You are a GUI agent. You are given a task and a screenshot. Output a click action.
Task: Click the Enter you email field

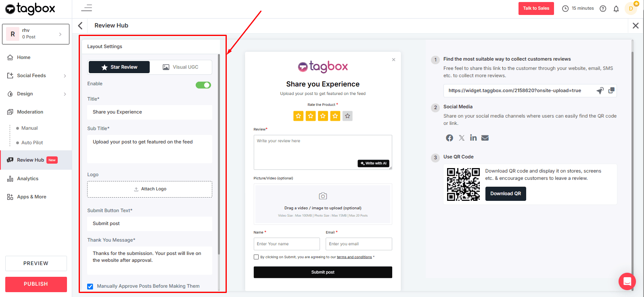click(x=359, y=244)
